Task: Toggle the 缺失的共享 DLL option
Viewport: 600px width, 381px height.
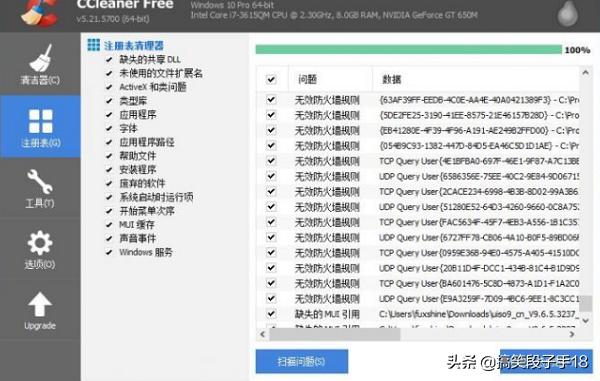Action: (x=109, y=60)
